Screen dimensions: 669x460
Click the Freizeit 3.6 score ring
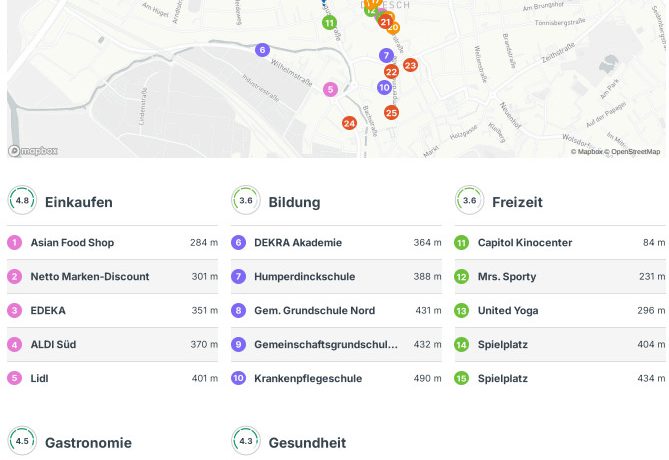[x=469, y=200]
